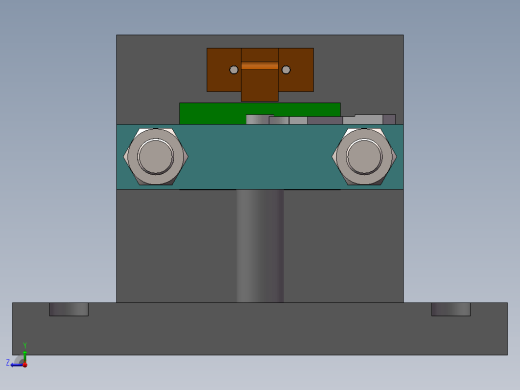
Task: Select the right hex nut on teal bar
Action: (364, 156)
